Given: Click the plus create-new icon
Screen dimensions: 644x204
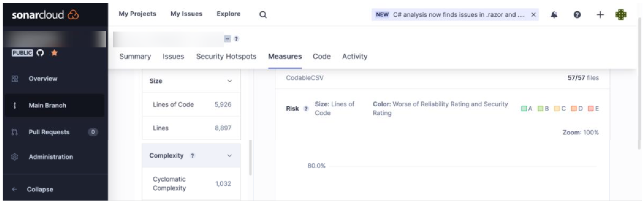Looking at the screenshot, I should [600, 15].
